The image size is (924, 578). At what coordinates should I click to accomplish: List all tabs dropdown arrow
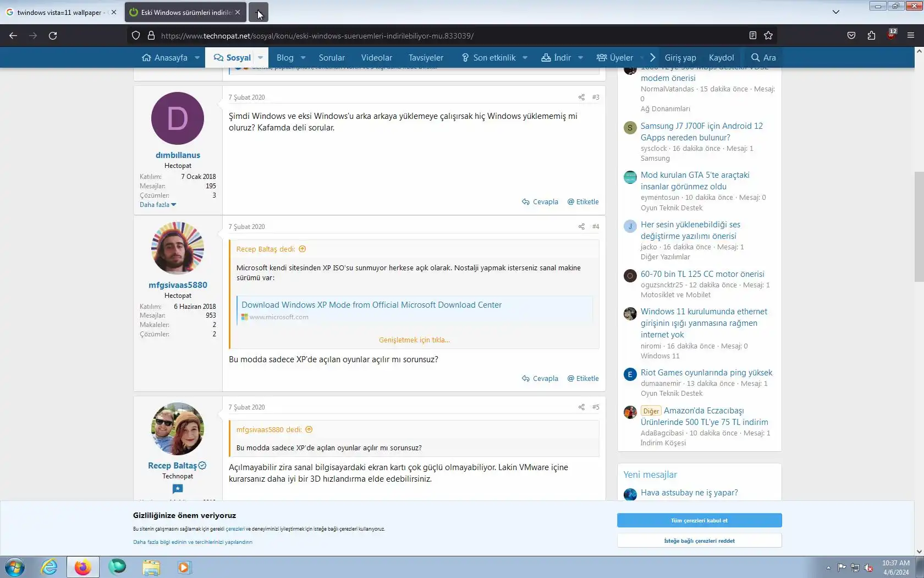click(836, 12)
